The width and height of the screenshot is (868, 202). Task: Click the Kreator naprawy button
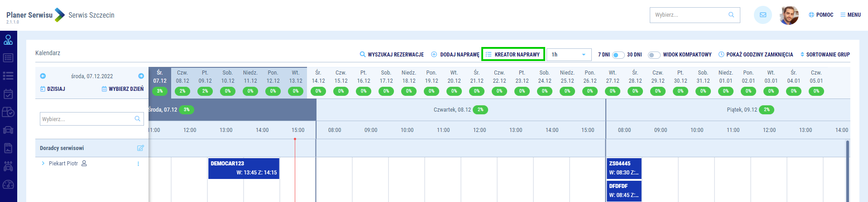(513, 55)
